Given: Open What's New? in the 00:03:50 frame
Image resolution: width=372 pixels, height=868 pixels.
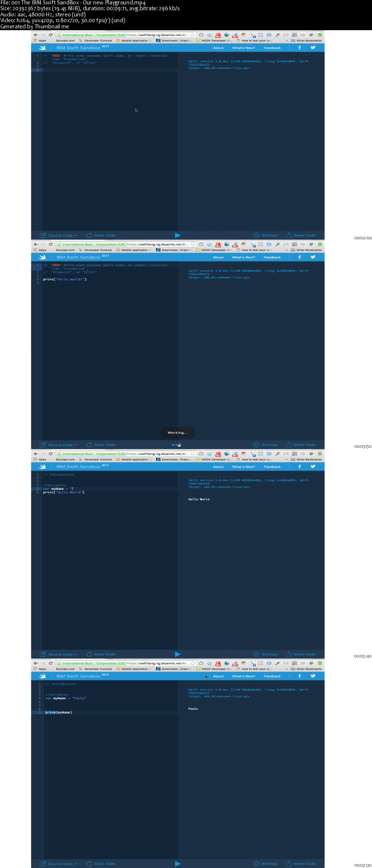Looking at the screenshot, I should click(x=243, y=257).
